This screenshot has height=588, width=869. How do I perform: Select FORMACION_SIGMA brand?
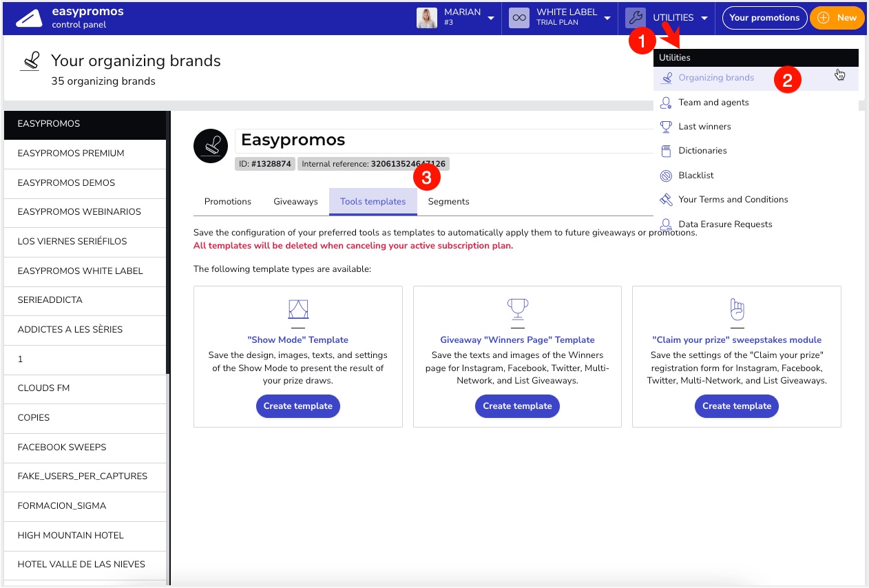85,506
